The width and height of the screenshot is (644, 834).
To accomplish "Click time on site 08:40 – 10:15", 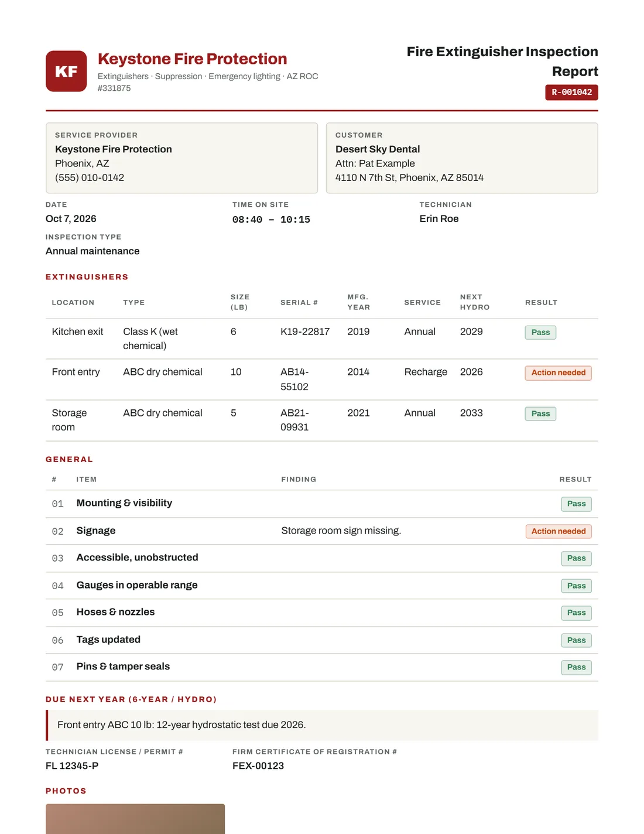I will point(271,220).
